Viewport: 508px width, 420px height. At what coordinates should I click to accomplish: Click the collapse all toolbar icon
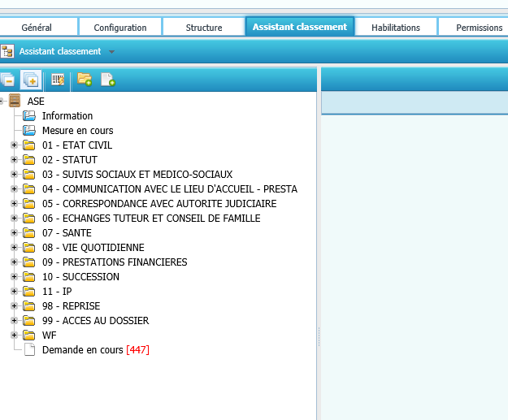(7, 80)
